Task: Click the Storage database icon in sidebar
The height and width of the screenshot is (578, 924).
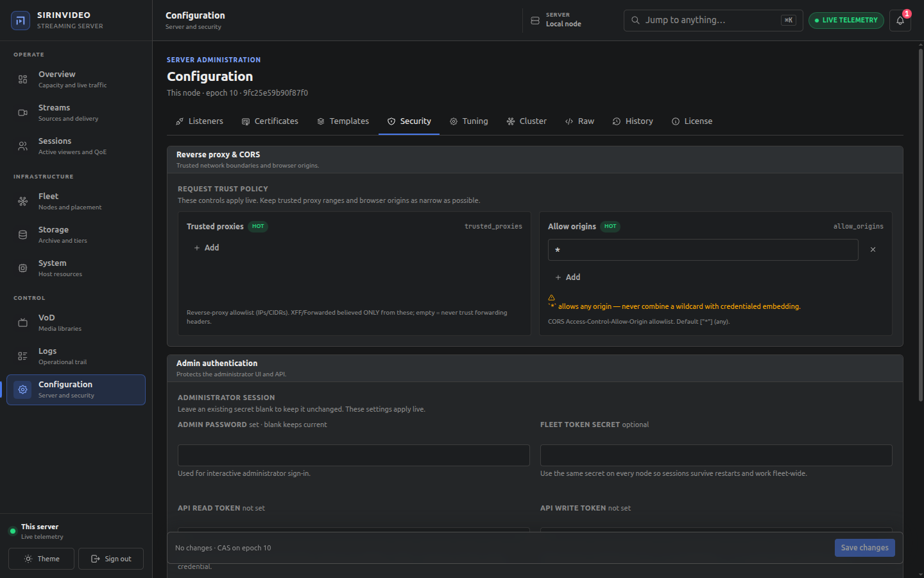Action: (22, 235)
